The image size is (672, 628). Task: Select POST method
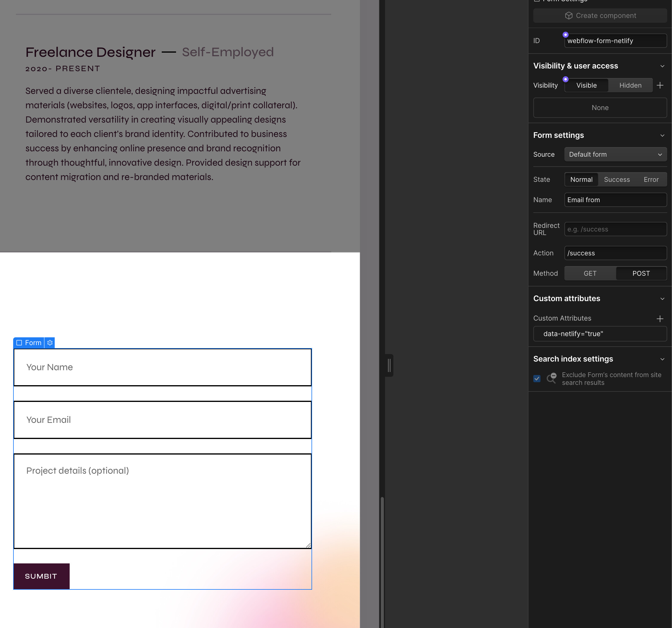(641, 273)
